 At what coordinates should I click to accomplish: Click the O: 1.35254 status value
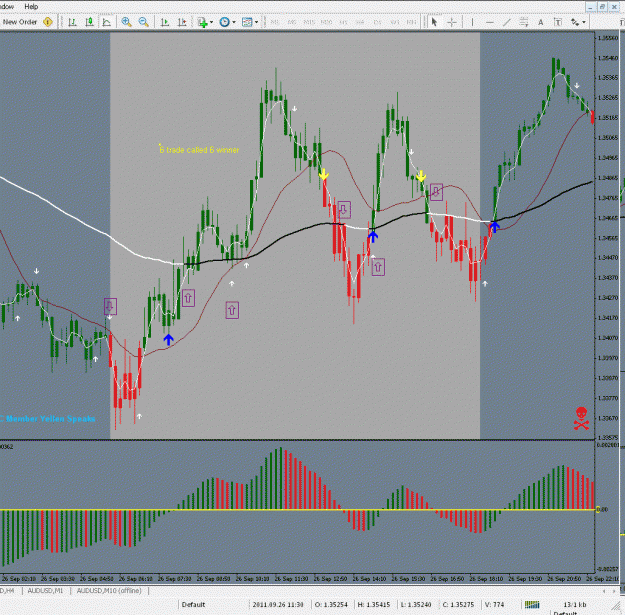pos(331,605)
